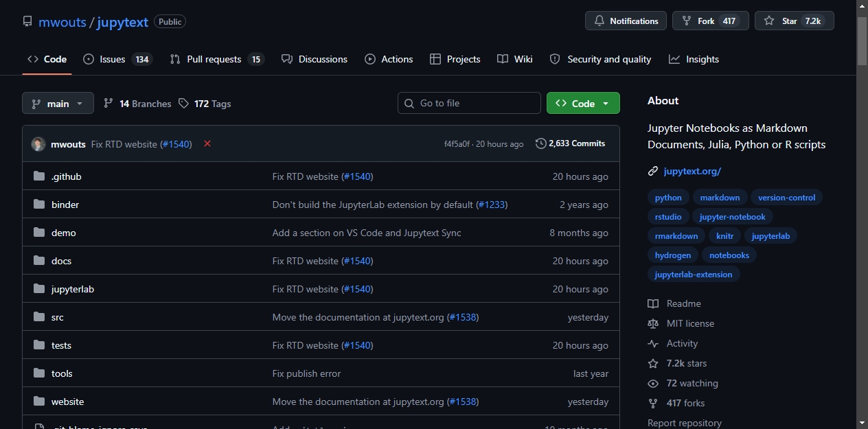View the 7.2k stars link
Image resolution: width=868 pixels, height=429 pixels.
pos(677,363)
